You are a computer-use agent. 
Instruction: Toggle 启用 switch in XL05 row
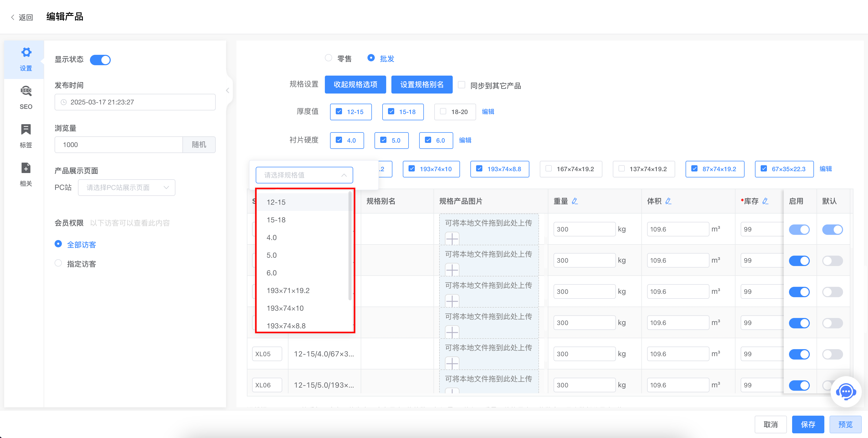(x=799, y=354)
